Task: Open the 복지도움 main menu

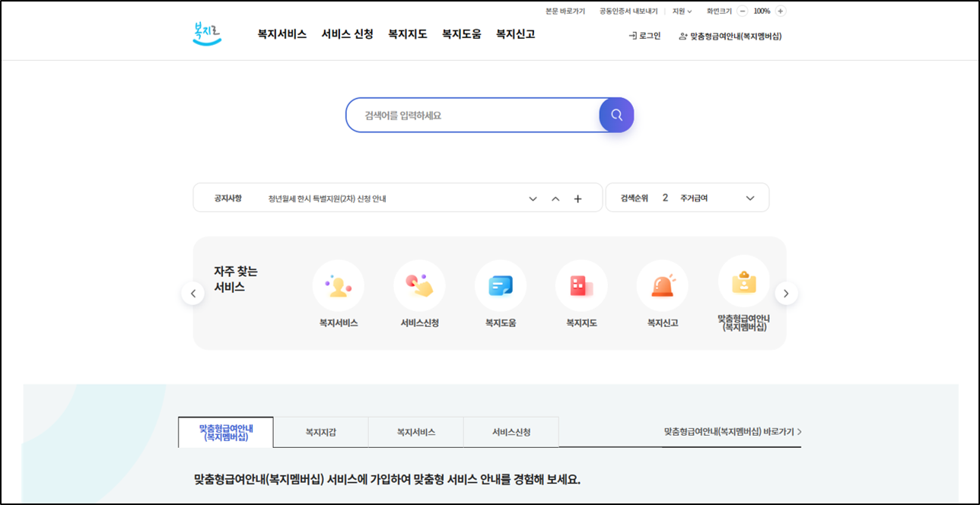Action: coord(462,34)
